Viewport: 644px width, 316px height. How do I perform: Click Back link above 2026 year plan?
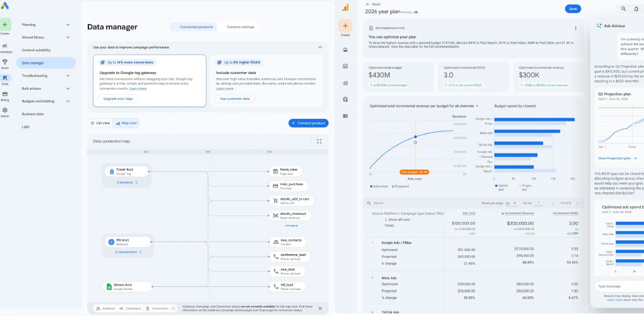pyautogui.click(x=373, y=4)
